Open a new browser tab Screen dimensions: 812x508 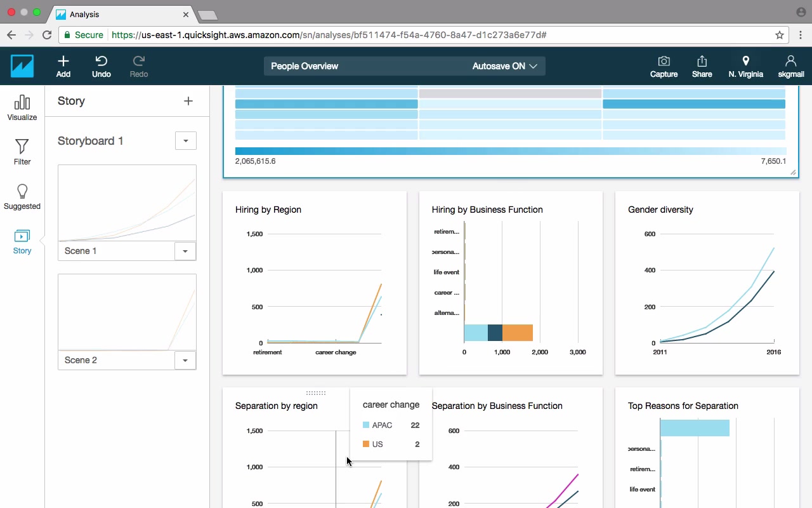point(207,15)
